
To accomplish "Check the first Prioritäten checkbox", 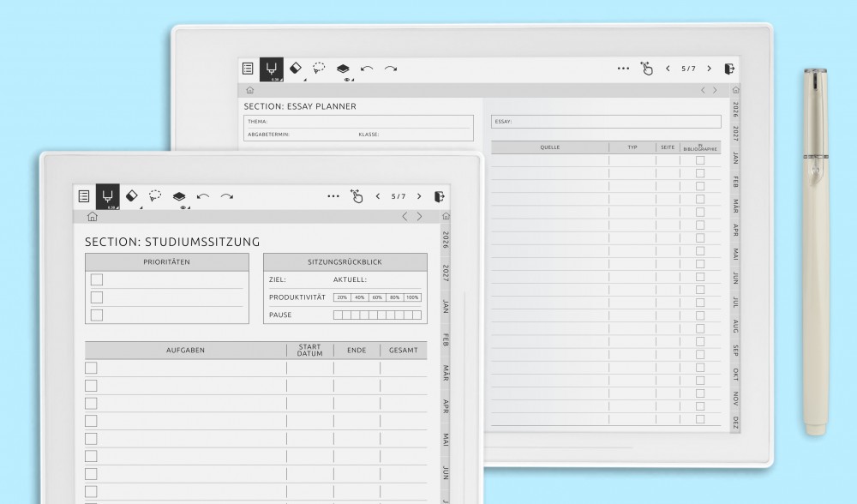I will [97, 279].
